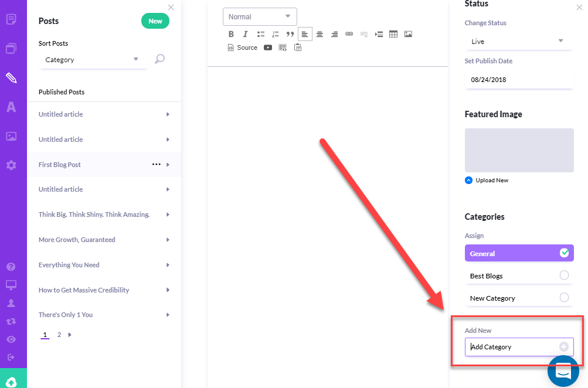Click Upload New featured image
The width and height of the screenshot is (588, 388).
point(487,181)
